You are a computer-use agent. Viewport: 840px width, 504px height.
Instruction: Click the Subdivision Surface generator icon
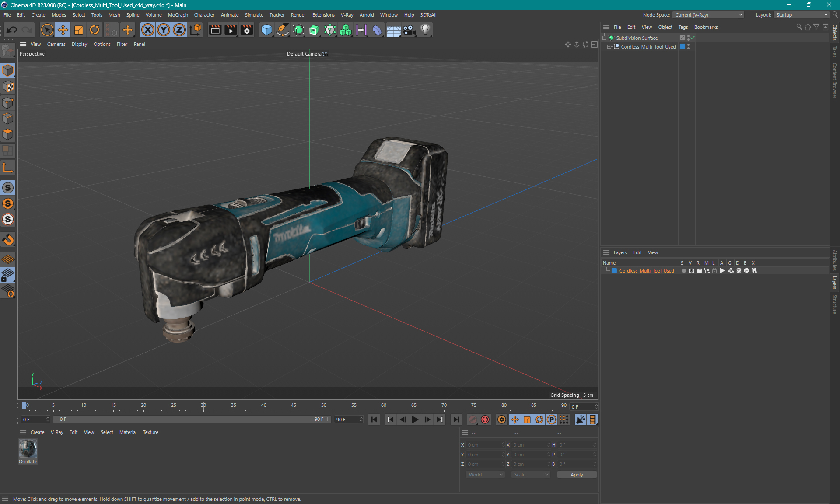pos(298,30)
